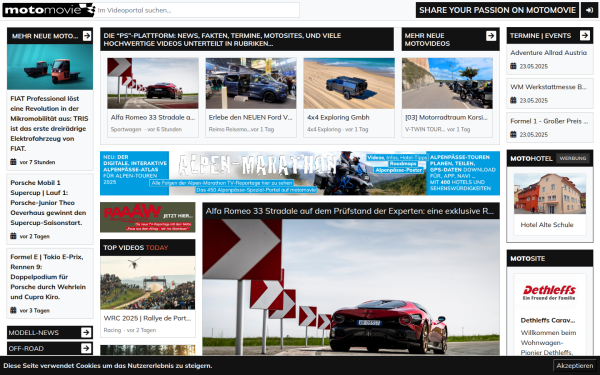This screenshot has height=375, width=600.
Task: Click calendar icon under WM Werkstattmesse
Action: click(x=513, y=100)
